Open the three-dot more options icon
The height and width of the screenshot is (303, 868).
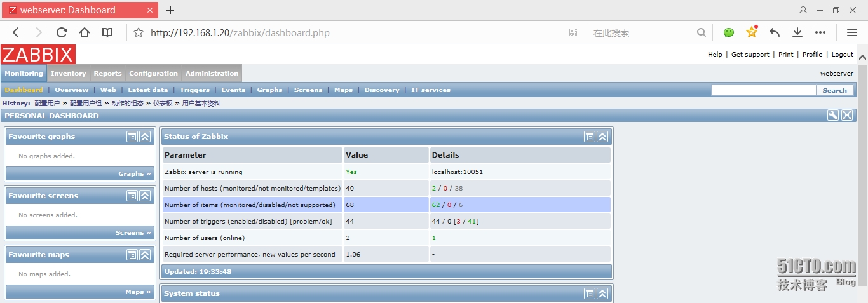coord(820,32)
